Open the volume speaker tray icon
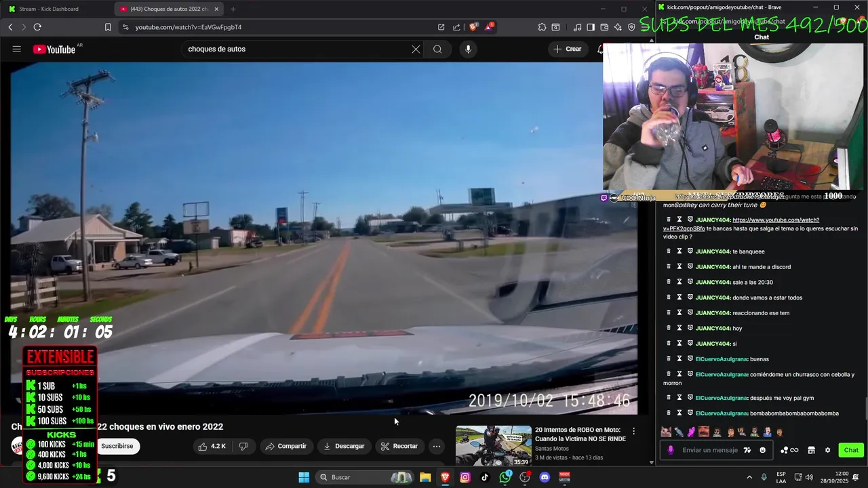The image size is (868, 488). coord(810,477)
